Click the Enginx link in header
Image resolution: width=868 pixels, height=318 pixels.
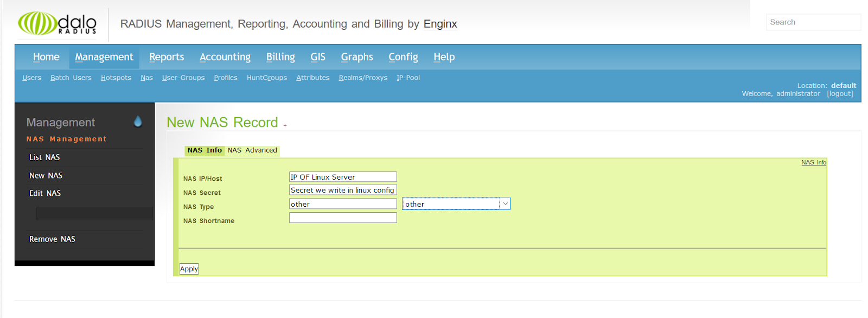(x=440, y=24)
